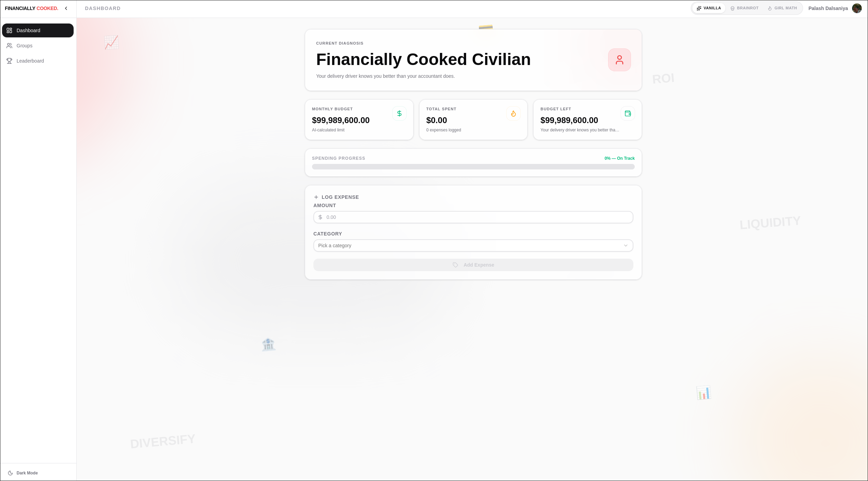Open the Groups section icon
868x481 pixels.
tap(10, 46)
